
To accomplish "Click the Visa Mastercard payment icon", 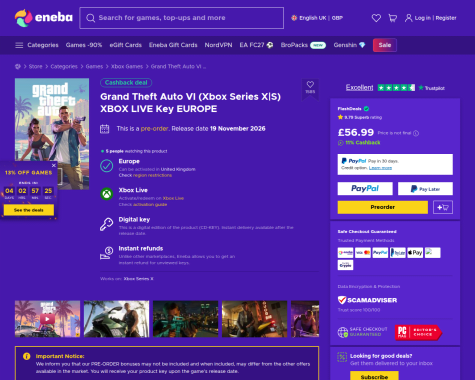I will click(x=363, y=253).
